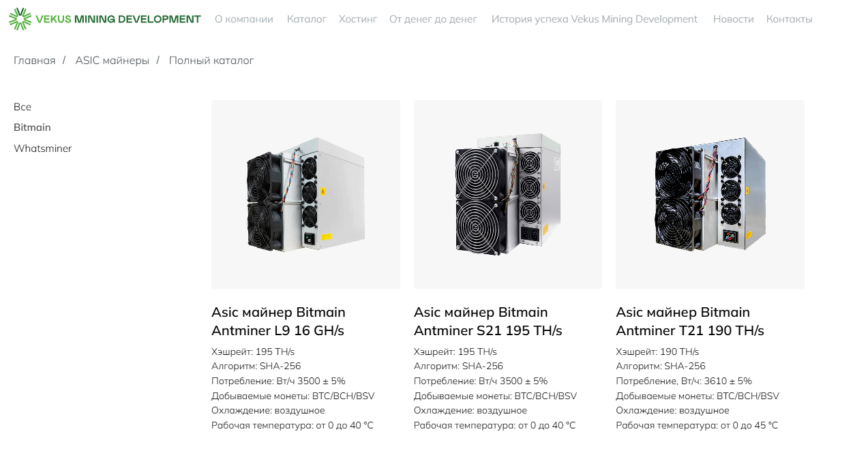The width and height of the screenshot is (868, 468).
Task: Open the Контакты page
Action: coord(789,19)
